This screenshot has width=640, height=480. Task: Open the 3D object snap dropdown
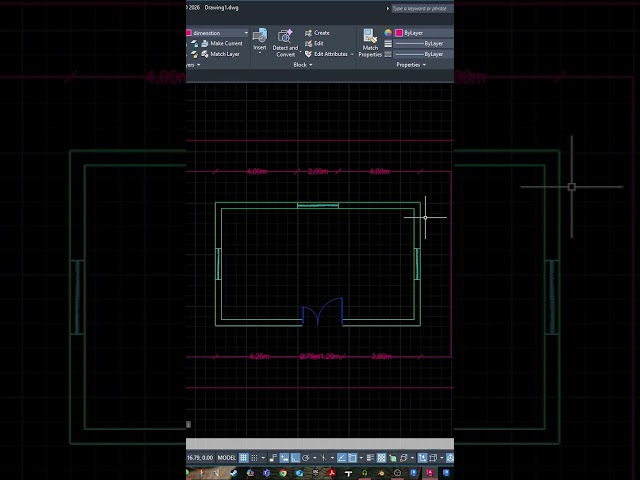(412, 458)
